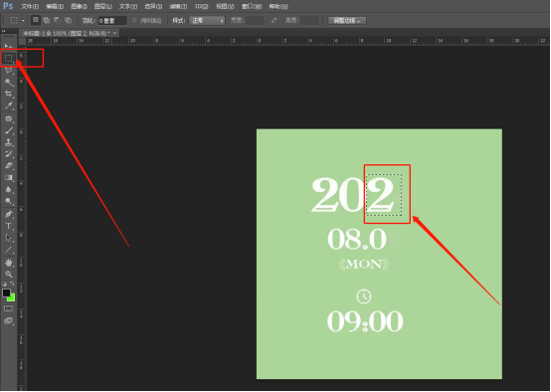Open the 文件 menu
The image size is (551, 392).
[x=30, y=6]
